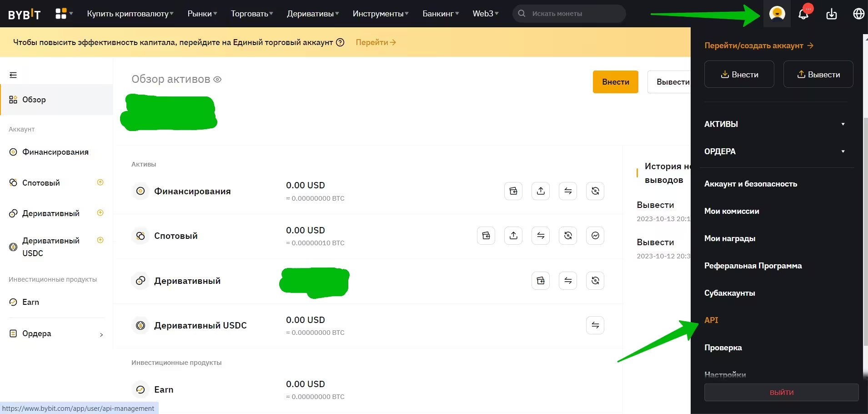This screenshot has height=414, width=868.
Task: Open the notifications bell
Action: (x=804, y=14)
